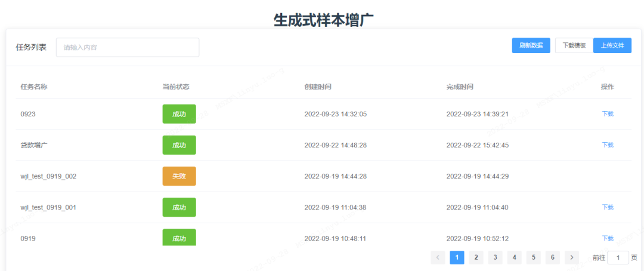Go to previous page arrow
This screenshot has width=644, height=271.
point(438,257)
